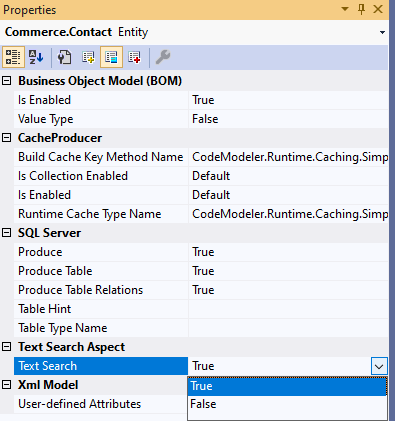
Task: Select the BOM Is Enabled property row
Action: 101,100
